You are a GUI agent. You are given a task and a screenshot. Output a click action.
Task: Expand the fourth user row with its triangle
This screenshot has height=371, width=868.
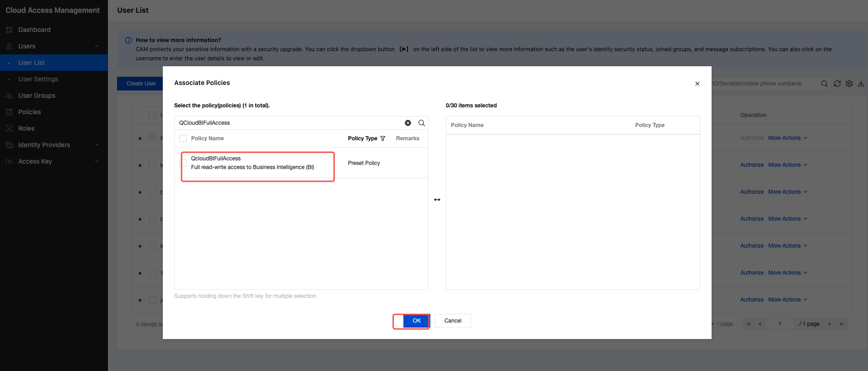click(140, 219)
